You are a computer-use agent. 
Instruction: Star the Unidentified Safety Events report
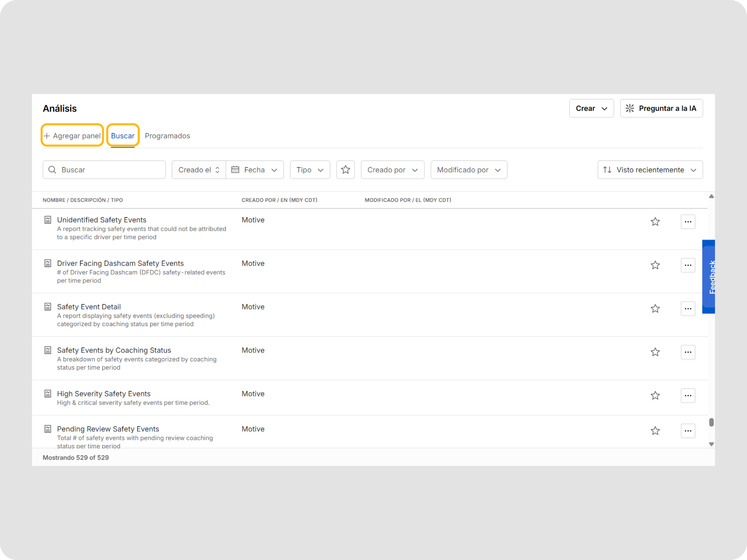tap(655, 222)
